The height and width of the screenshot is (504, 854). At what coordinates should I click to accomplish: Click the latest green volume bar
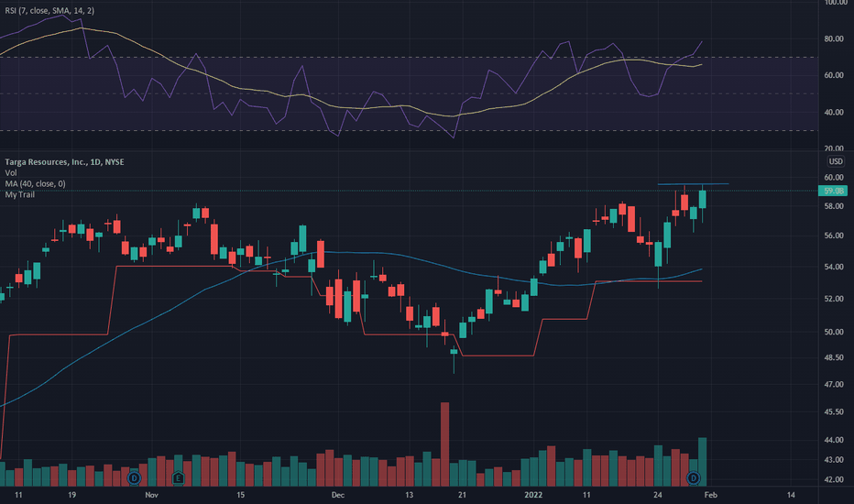pos(703,462)
